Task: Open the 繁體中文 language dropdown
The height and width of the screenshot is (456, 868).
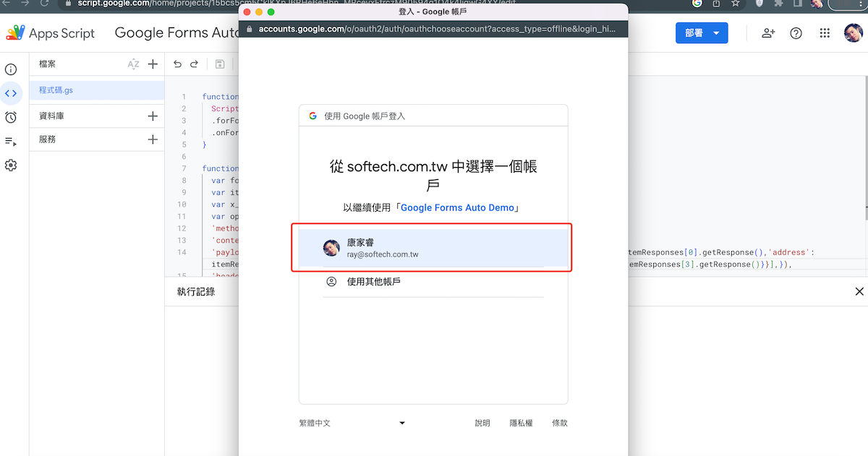Action: click(x=352, y=423)
